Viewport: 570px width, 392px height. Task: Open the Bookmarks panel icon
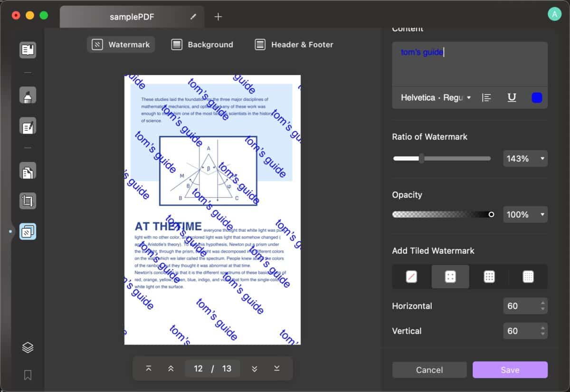click(x=28, y=375)
